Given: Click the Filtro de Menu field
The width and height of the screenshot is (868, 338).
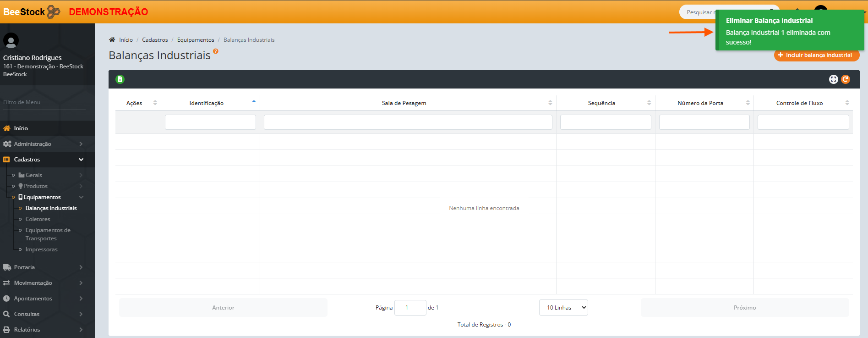Looking at the screenshot, I should [x=44, y=102].
